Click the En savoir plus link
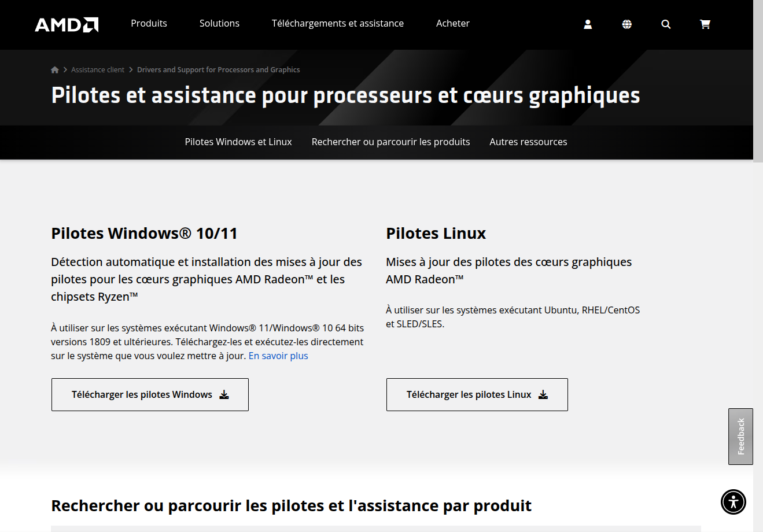 click(x=278, y=356)
